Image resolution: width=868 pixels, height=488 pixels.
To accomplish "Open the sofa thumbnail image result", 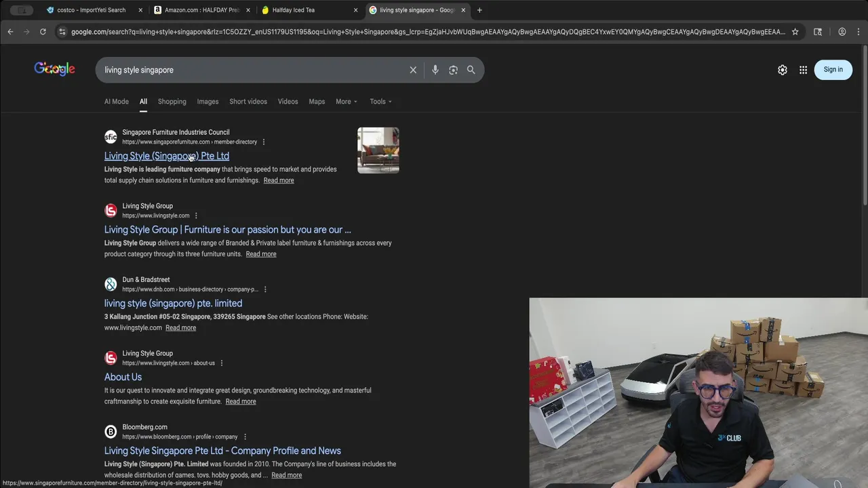I will 378,150.
